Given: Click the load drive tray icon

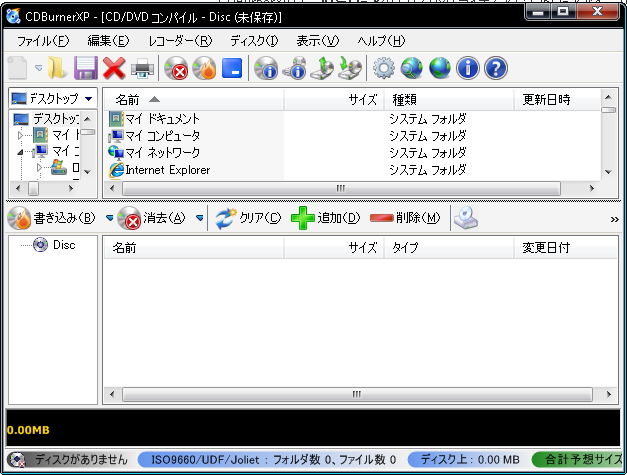Looking at the screenshot, I should coord(350,68).
